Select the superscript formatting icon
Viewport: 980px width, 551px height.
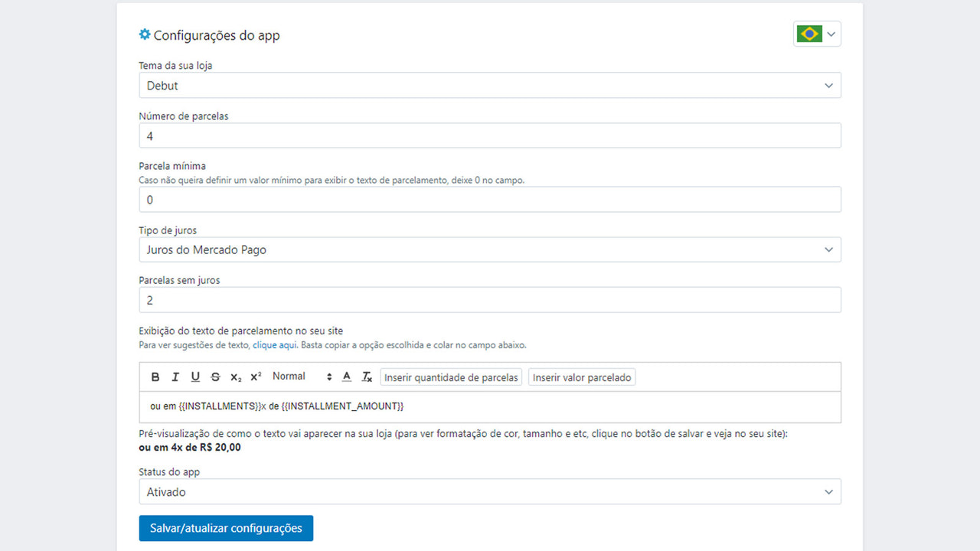coord(255,377)
